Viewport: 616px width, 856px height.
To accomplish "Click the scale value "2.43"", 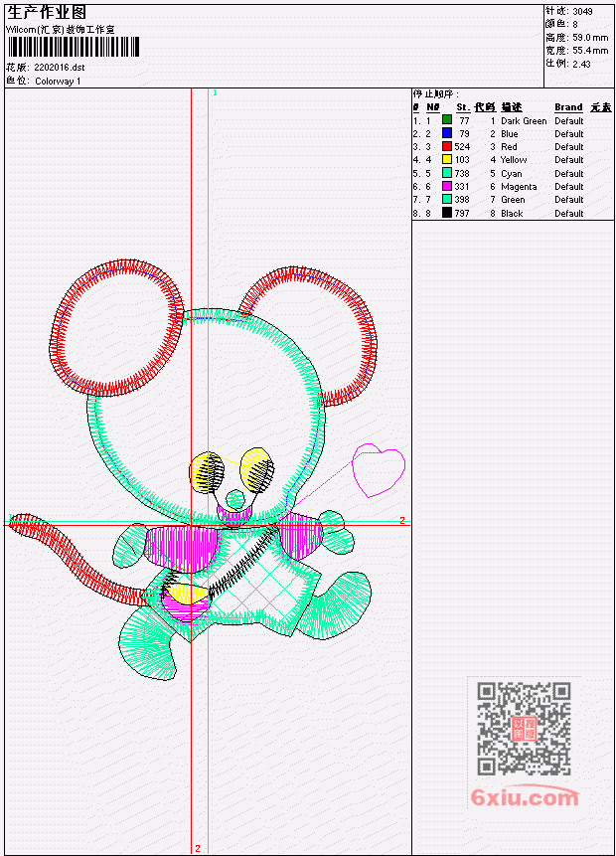I will coord(581,64).
